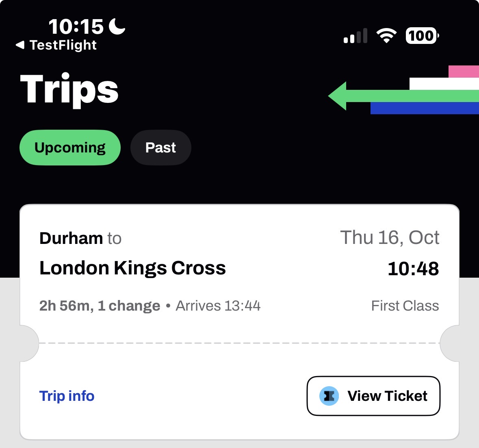Image resolution: width=479 pixels, height=448 pixels.
Task: Tap the Trips page heading
Action: click(x=69, y=89)
